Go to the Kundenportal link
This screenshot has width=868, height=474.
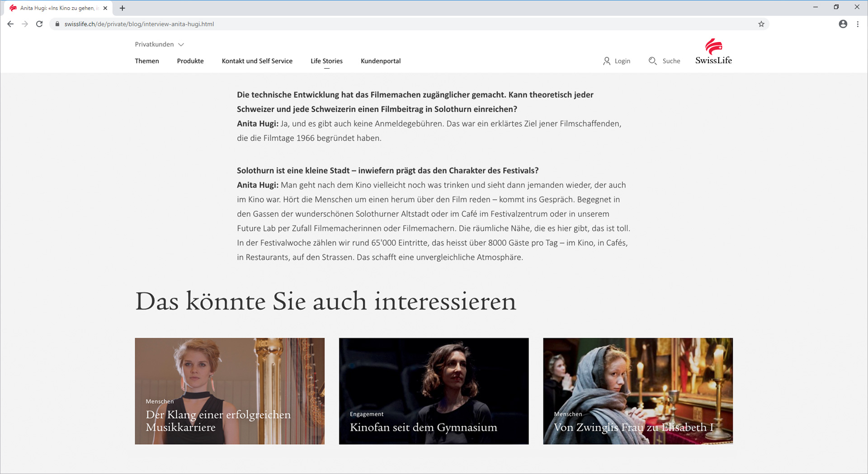(381, 61)
